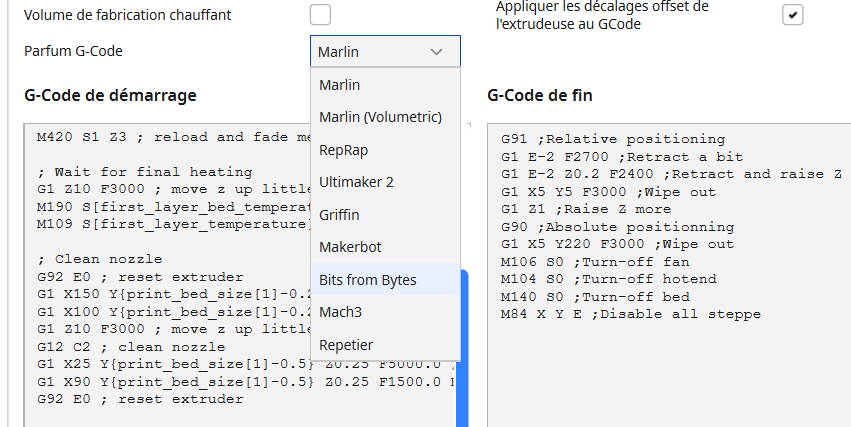Toggle the Volume de fabrication chauffant checkbox
Viewport: 851px width, 427px height.
coord(320,15)
